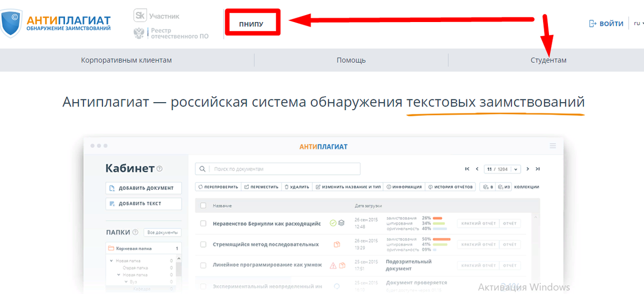Screen dimensions: 644x294
Task: Open the Сколково Участник badge
Action: tap(157, 16)
